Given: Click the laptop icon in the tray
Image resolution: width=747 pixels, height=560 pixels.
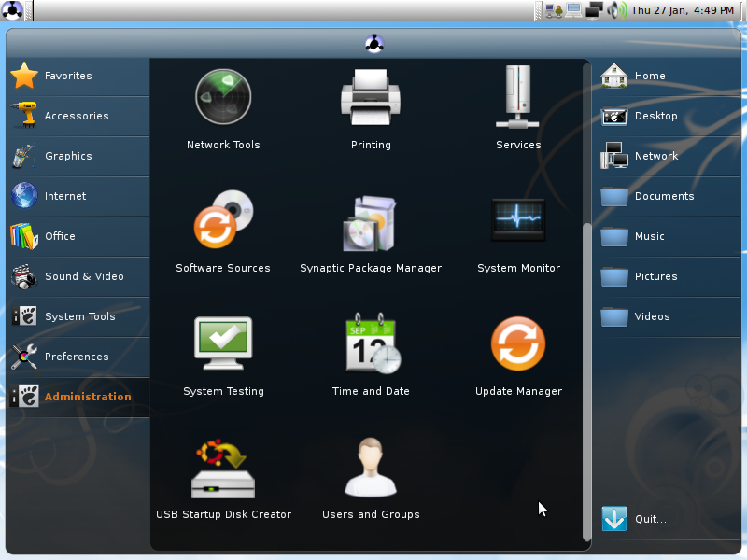Looking at the screenshot, I should [573, 10].
